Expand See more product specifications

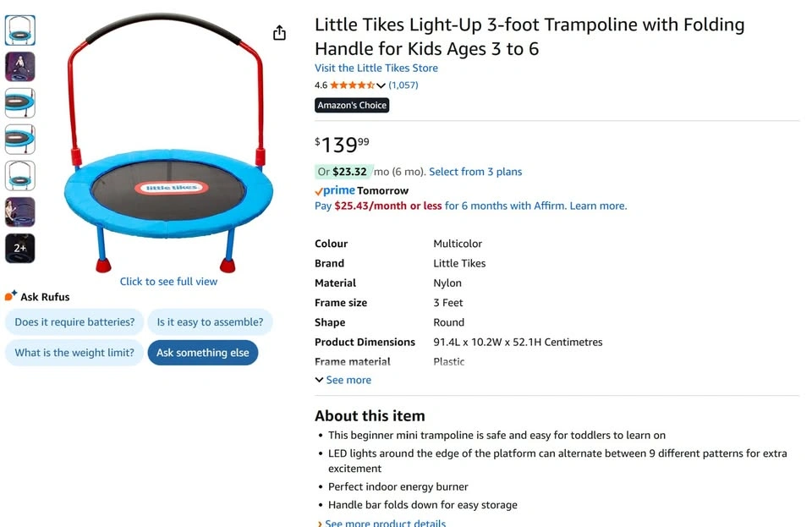point(343,380)
